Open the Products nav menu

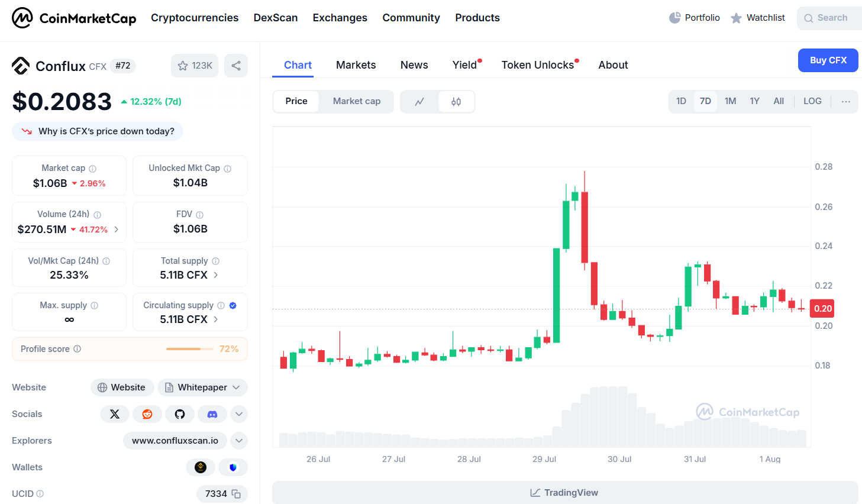tap(477, 18)
